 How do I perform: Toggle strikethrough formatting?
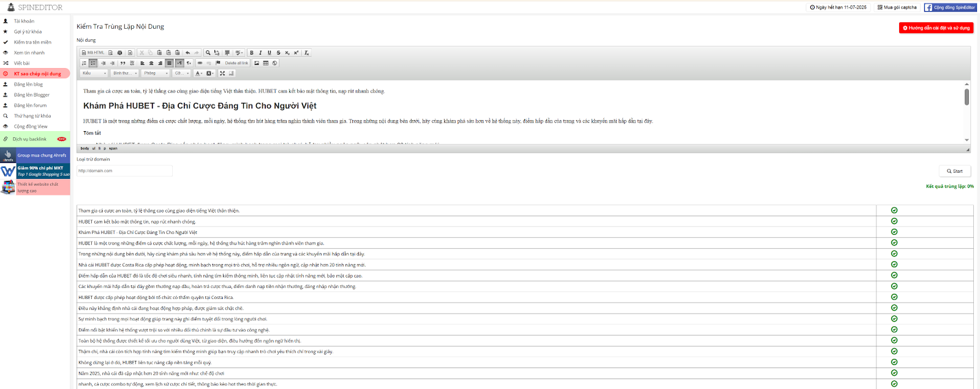coord(278,53)
